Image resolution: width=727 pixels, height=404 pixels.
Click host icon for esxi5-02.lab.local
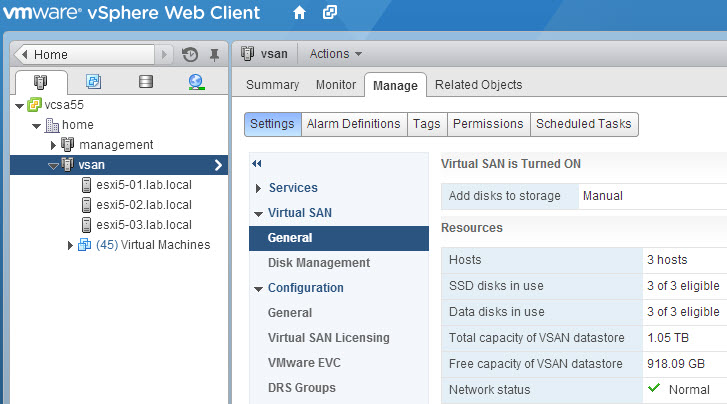(86, 205)
